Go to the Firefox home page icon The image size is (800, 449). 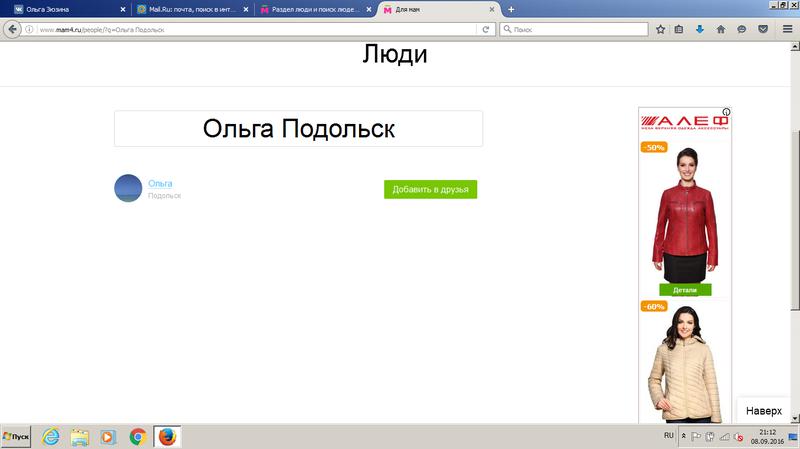pos(720,29)
